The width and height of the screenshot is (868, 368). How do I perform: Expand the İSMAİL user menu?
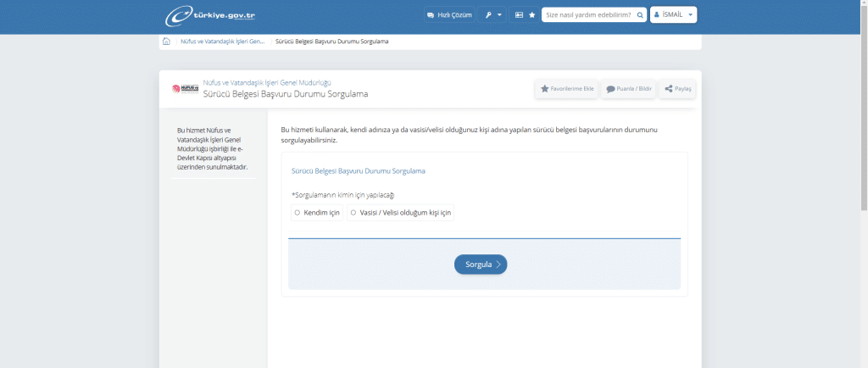673,15
